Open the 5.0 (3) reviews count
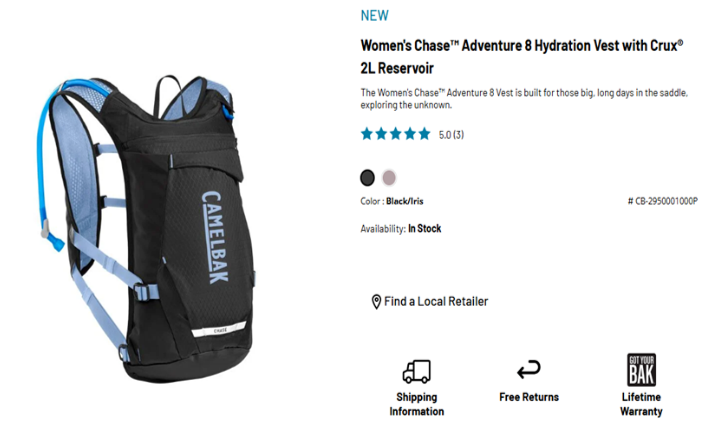This screenshot has height=444, width=712. (x=451, y=135)
